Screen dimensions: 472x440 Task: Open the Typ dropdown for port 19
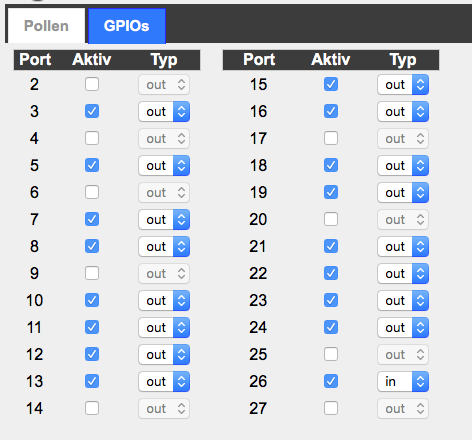pyautogui.click(x=403, y=192)
